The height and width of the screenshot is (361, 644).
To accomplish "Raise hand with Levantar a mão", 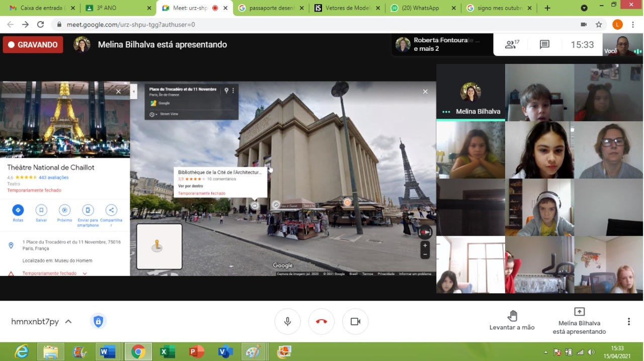I will (x=512, y=320).
